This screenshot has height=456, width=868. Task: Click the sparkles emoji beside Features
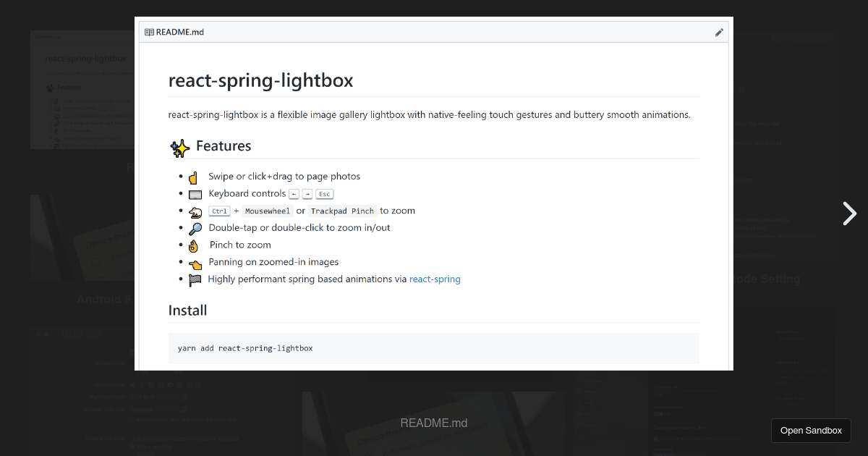click(x=180, y=148)
